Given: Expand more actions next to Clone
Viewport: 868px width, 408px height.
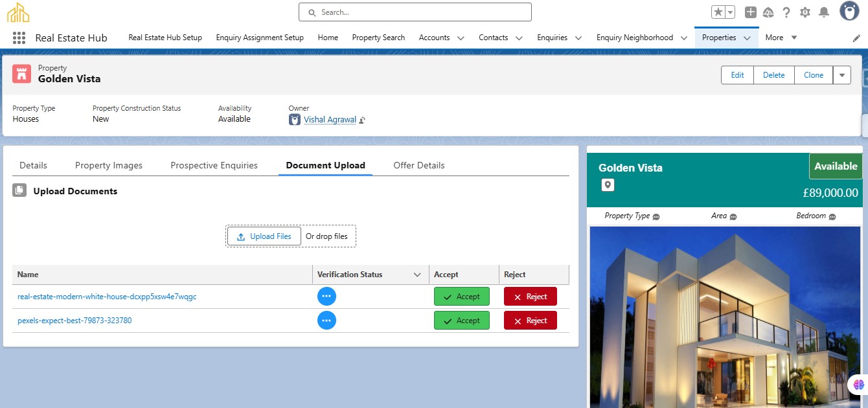Looking at the screenshot, I should 841,75.
